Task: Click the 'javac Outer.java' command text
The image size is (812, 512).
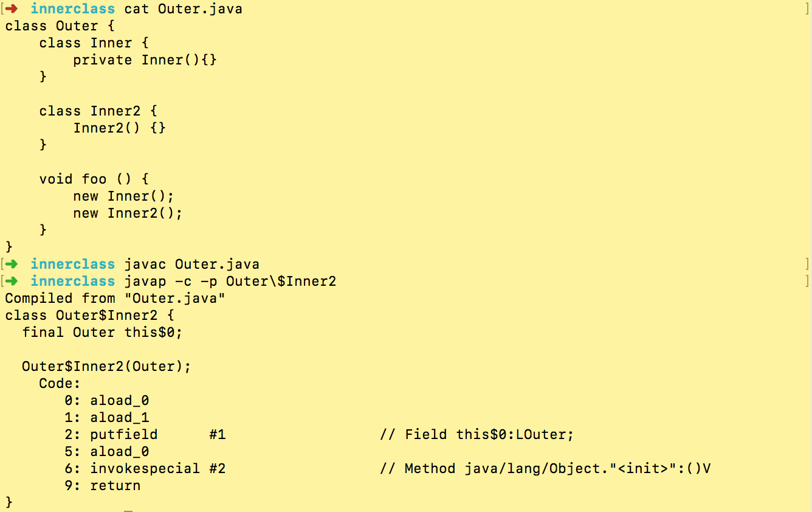Action: pos(191,264)
